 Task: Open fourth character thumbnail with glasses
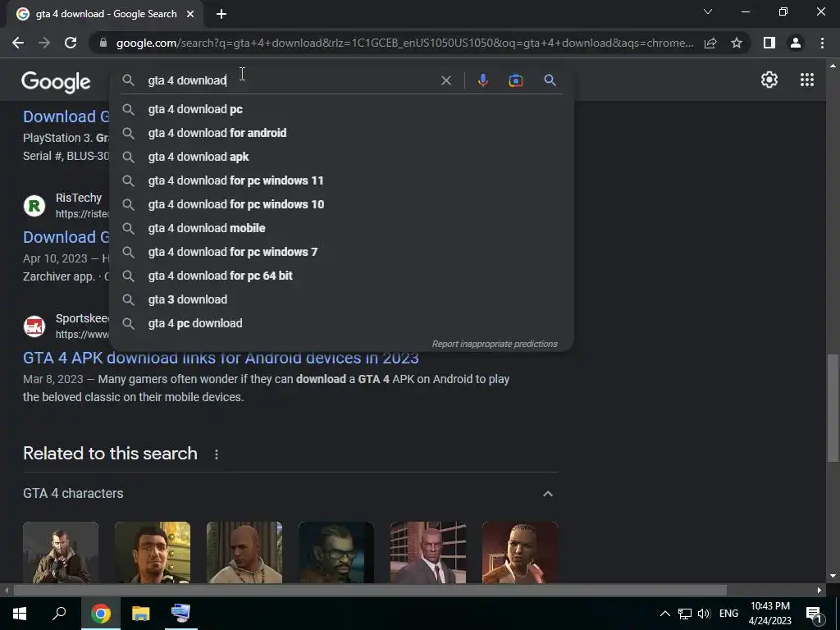coord(336,552)
